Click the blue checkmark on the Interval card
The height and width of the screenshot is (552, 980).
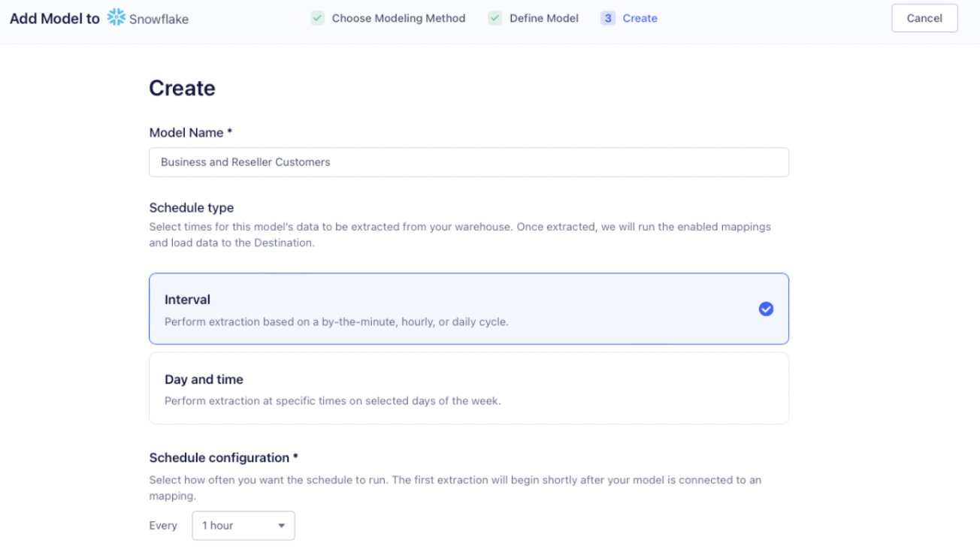pos(766,309)
